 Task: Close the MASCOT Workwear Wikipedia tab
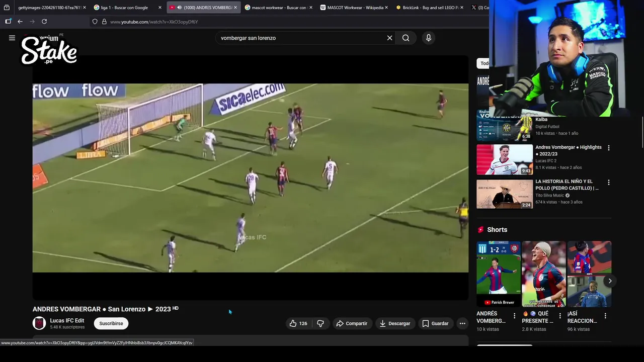[387, 8]
